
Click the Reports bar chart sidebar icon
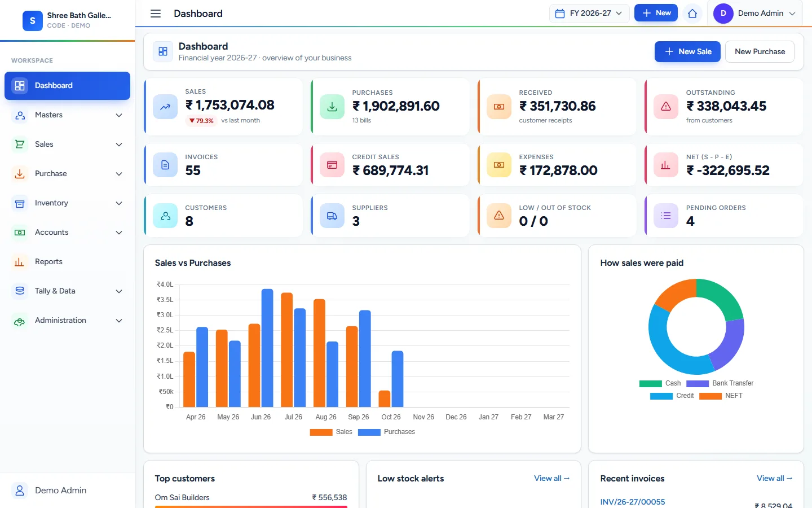tap(20, 262)
